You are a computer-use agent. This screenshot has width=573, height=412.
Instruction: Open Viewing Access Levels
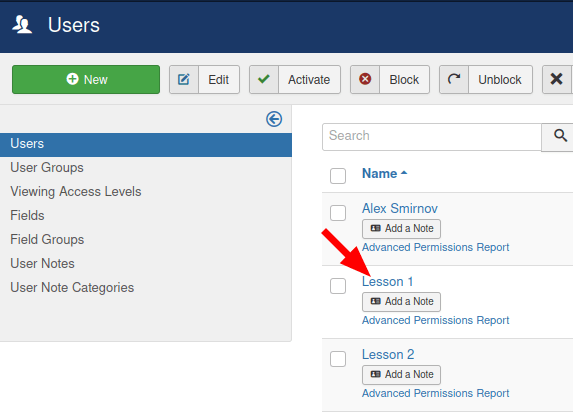76,192
